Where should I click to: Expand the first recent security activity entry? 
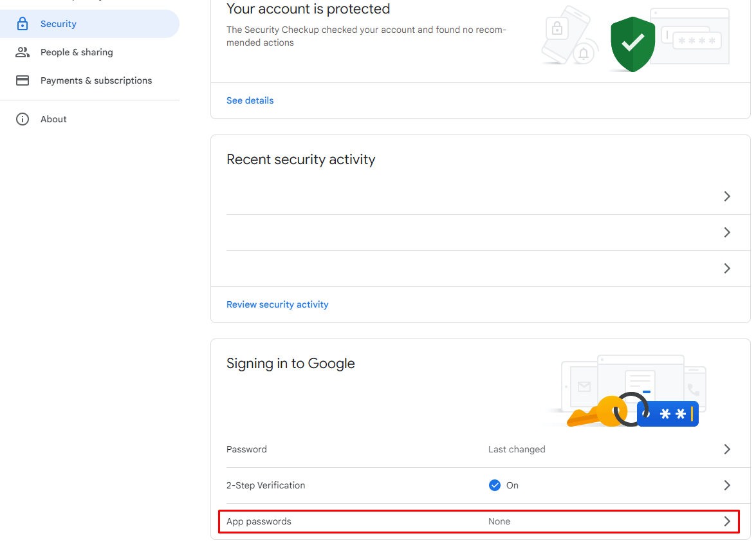pos(727,196)
